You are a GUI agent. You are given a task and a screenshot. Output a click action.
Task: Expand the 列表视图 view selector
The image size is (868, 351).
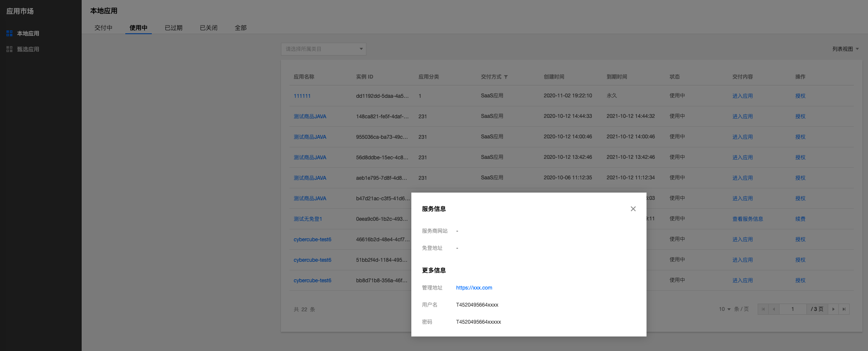tap(845, 49)
